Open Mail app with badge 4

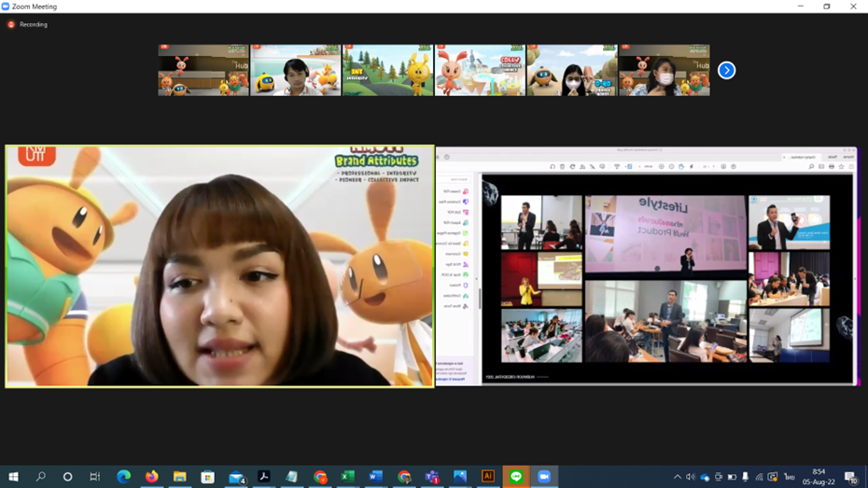236,477
